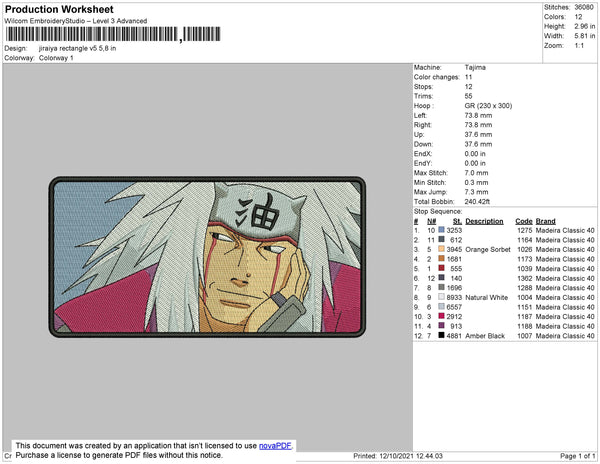This screenshot has height=464, width=600.
Task: Pick gray swatch for code 1288
Action: pos(441,287)
